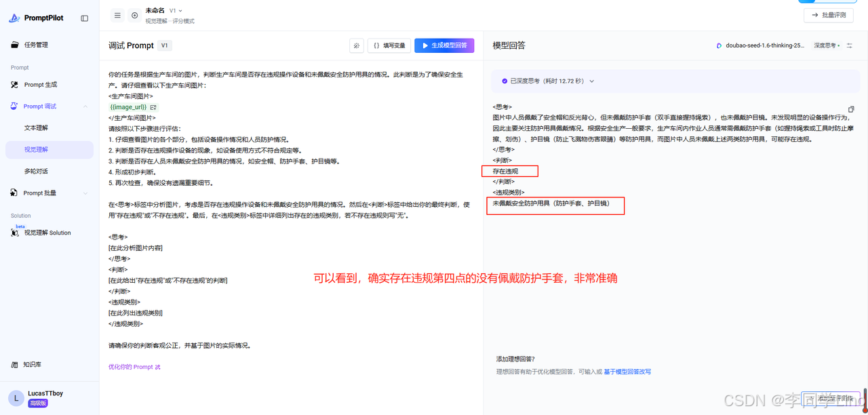Select Prompt 调试 in sidebar
The height and width of the screenshot is (415, 868).
(41, 106)
